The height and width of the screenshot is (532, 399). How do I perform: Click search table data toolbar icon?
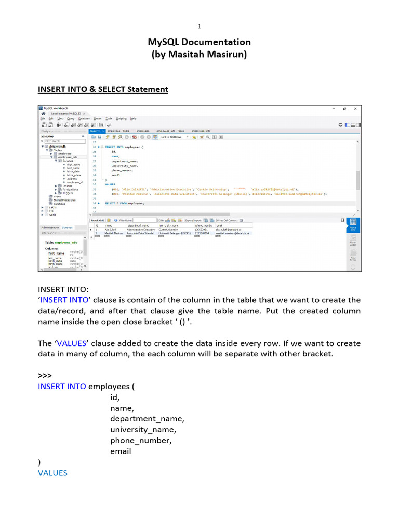pos(101,125)
